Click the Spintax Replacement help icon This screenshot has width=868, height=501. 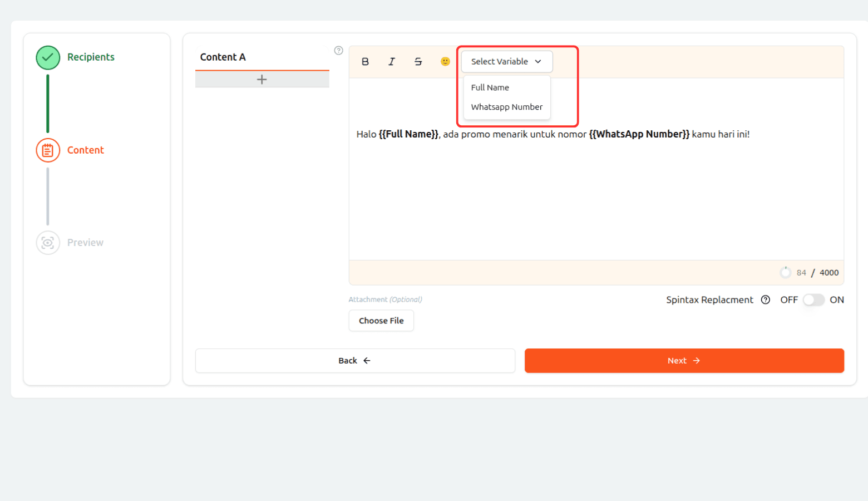click(x=766, y=300)
